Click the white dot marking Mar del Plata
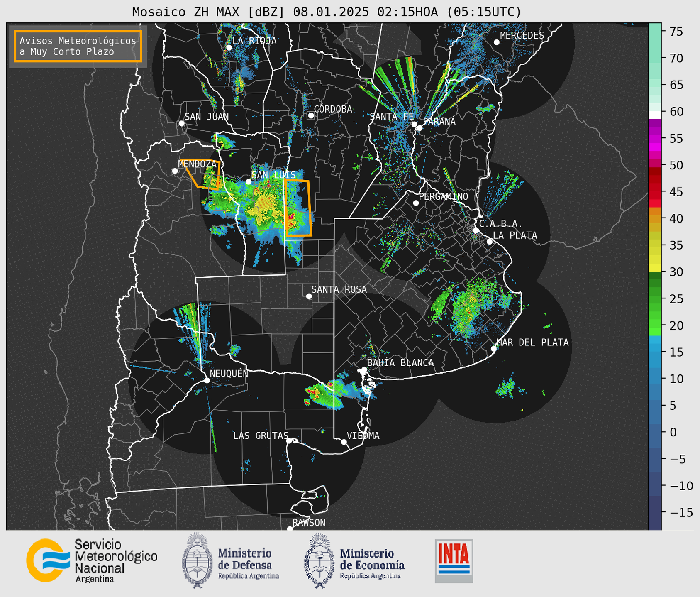This screenshot has height=597, width=700. click(x=493, y=348)
